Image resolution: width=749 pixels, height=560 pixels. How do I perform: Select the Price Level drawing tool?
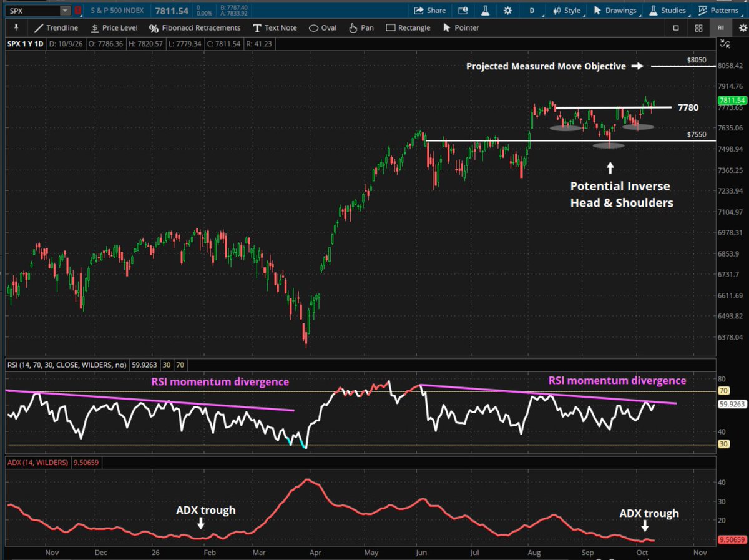click(114, 28)
